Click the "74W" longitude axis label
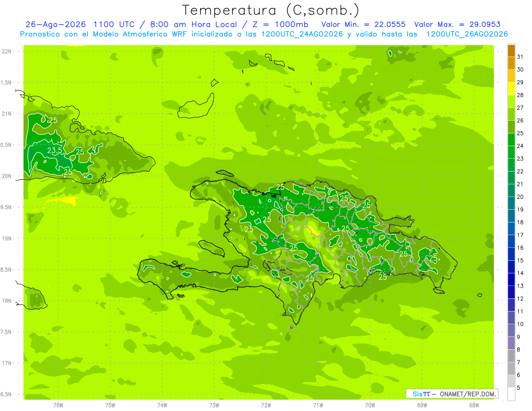 pos(162,405)
